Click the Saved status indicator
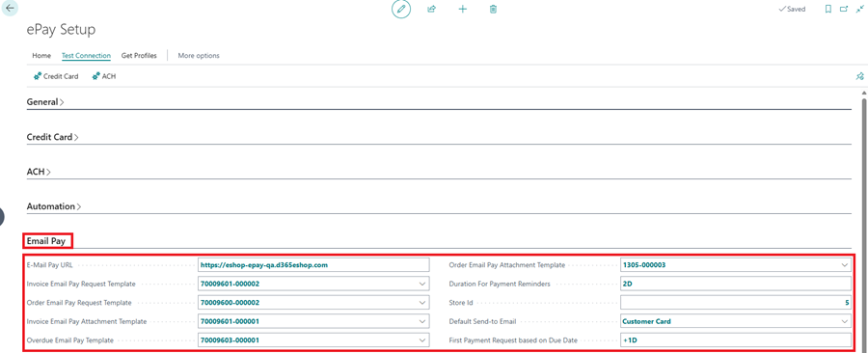 pyautogui.click(x=792, y=9)
